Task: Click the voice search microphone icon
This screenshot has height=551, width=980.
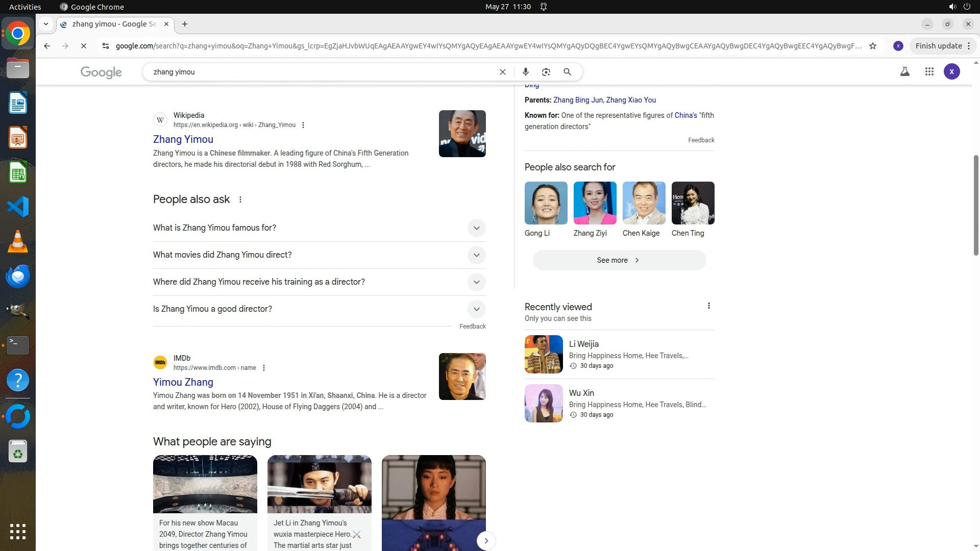Action: (525, 72)
